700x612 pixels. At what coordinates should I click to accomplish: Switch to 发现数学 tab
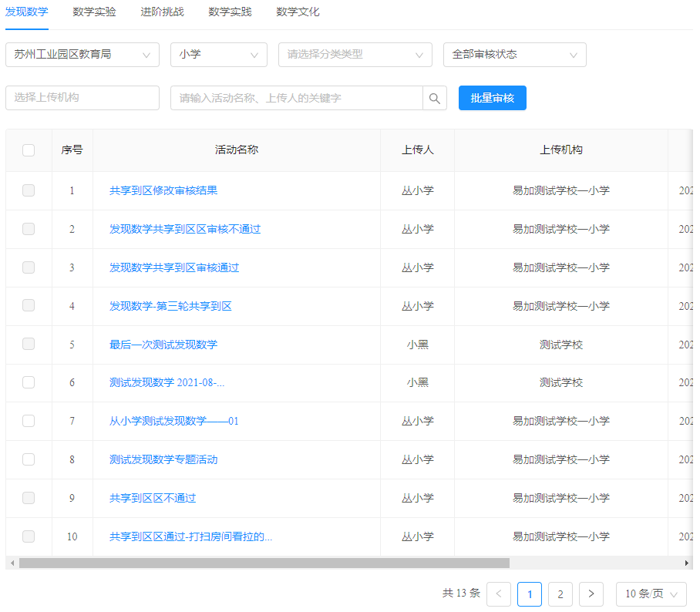click(x=27, y=12)
